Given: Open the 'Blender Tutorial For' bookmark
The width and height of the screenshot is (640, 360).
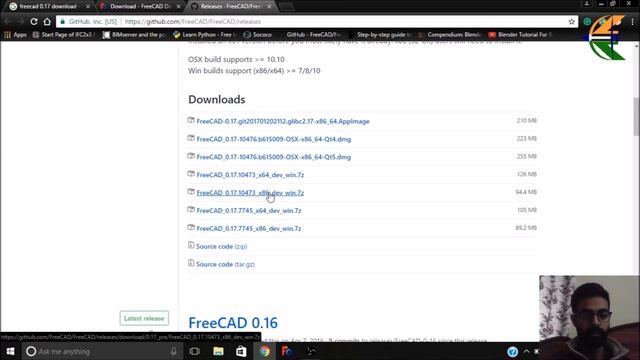Looking at the screenshot, I should pos(520,35).
